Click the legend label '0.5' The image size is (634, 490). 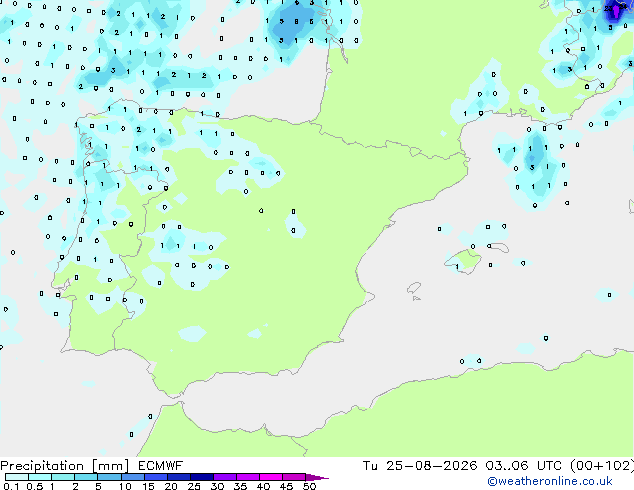tap(34, 486)
